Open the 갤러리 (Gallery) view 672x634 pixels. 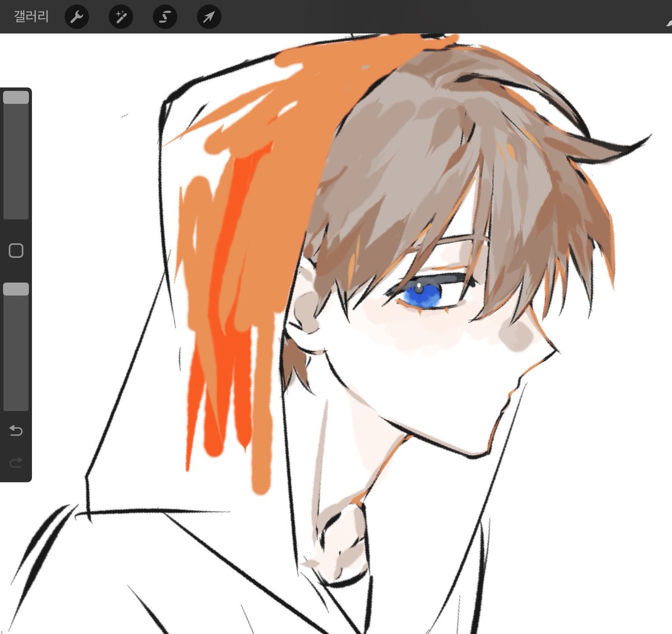click(x=31, y=16)
